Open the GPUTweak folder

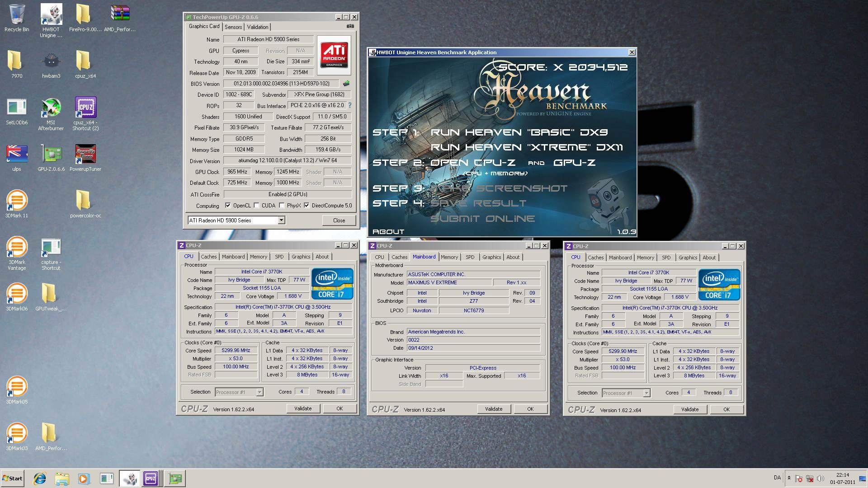coord(51,297)
